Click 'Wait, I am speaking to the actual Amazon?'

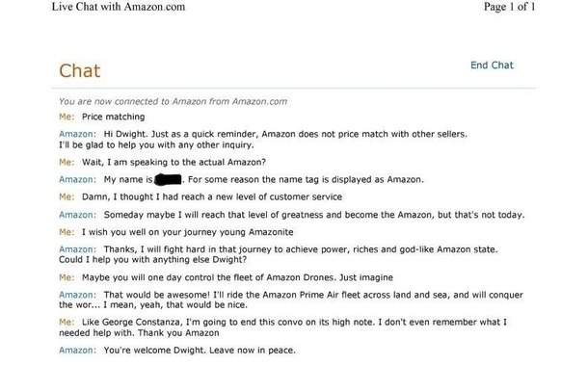[174, 162]
